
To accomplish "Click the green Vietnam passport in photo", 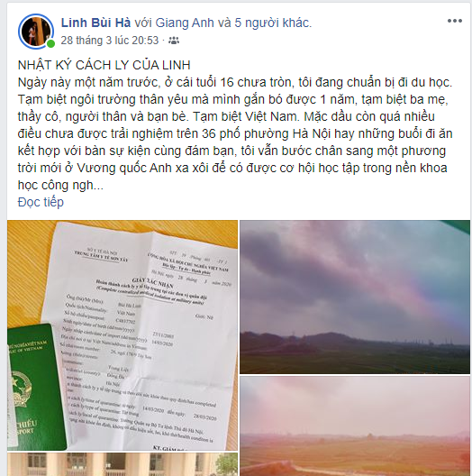I will pos(34,387).
